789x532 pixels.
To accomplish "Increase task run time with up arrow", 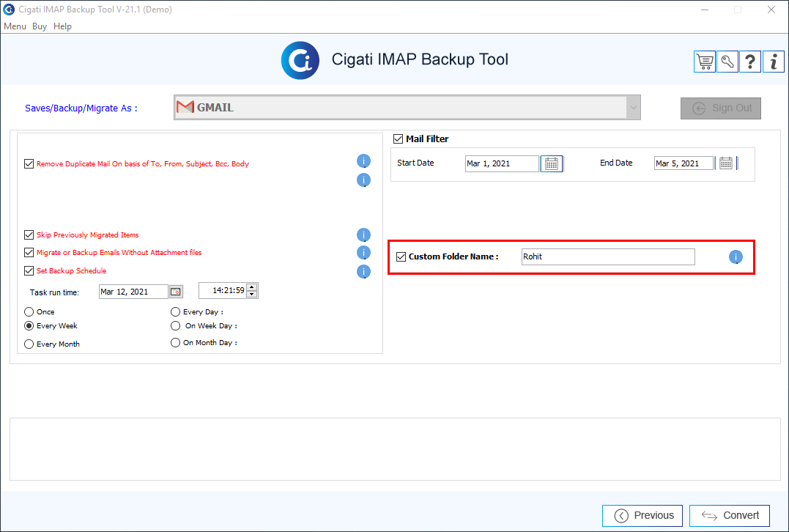I will pyautogui.click(x=252, y=287).
